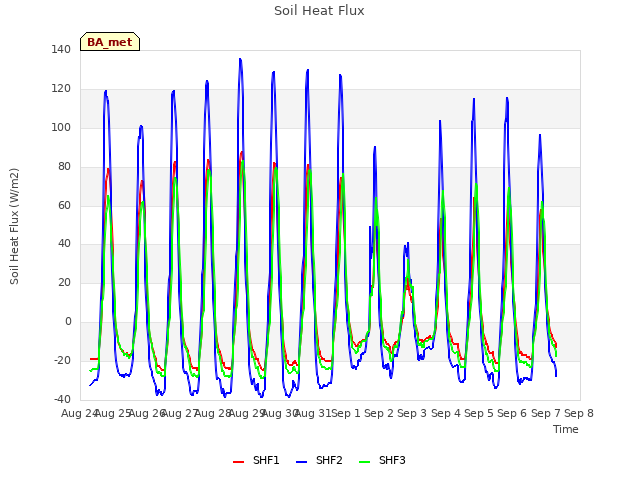The image size is (640, 480).
Task: Click the y-axis tick label 100
Action: 61,127
